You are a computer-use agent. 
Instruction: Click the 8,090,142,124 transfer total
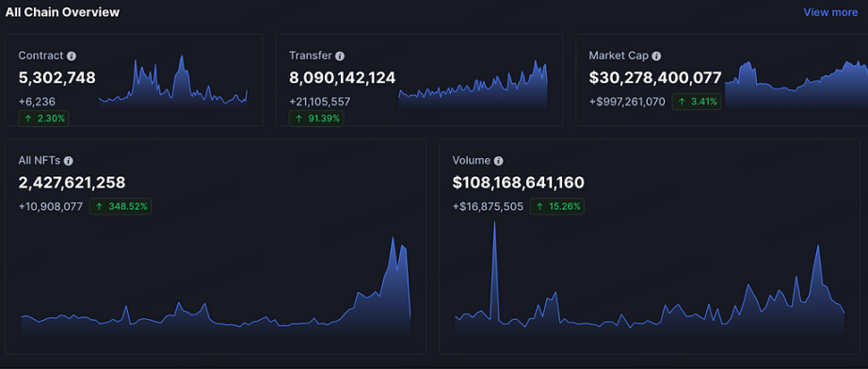pyautogui.click(x=342, y=78)
